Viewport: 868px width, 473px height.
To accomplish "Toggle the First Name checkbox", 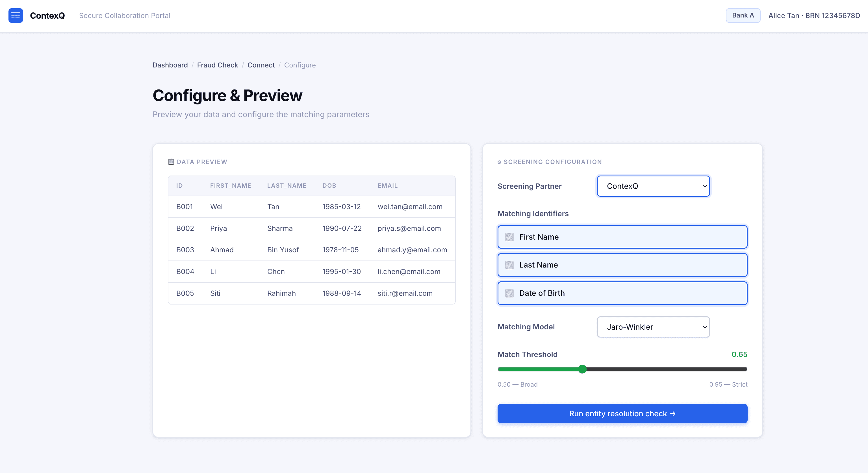I will click(x=509, y=237).
